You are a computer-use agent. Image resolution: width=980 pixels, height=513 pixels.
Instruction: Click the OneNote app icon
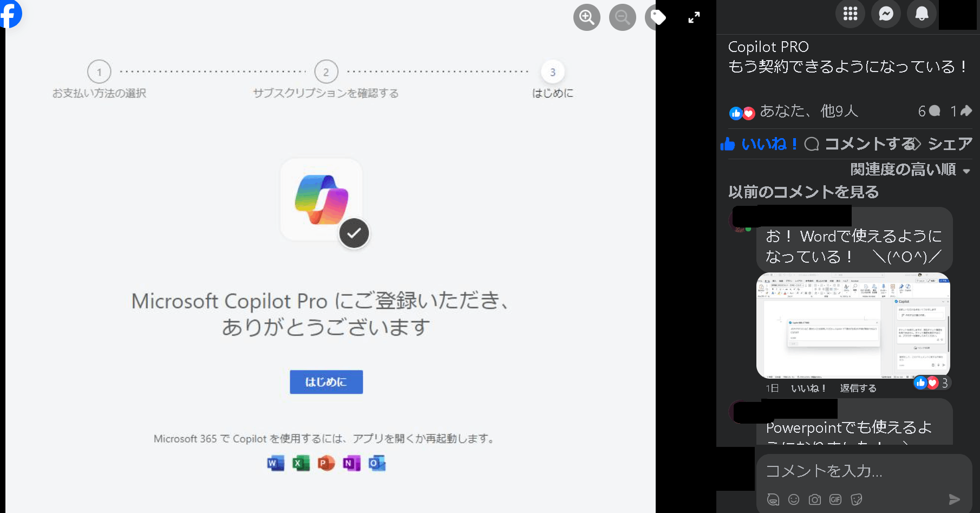click(351, 463)
